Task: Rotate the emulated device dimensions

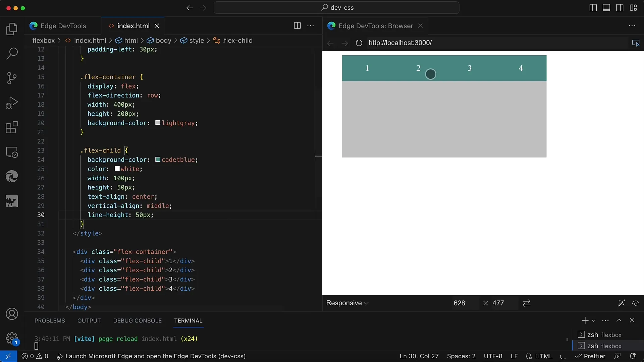Action: (x=527, y=303)
